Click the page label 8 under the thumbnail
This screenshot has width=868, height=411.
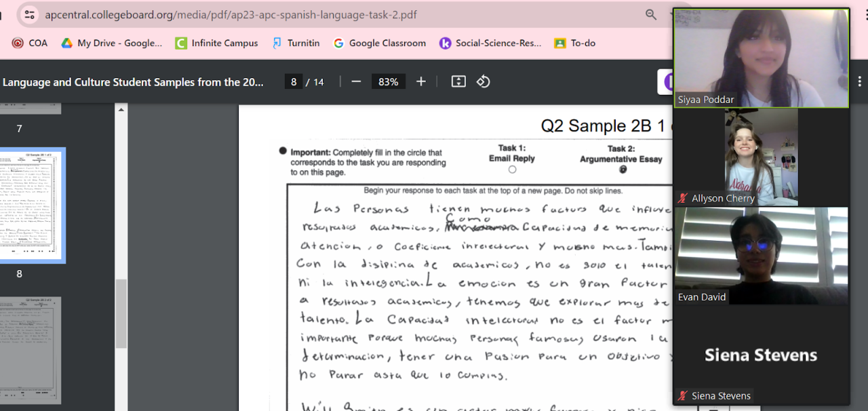[x=19, y=274]
